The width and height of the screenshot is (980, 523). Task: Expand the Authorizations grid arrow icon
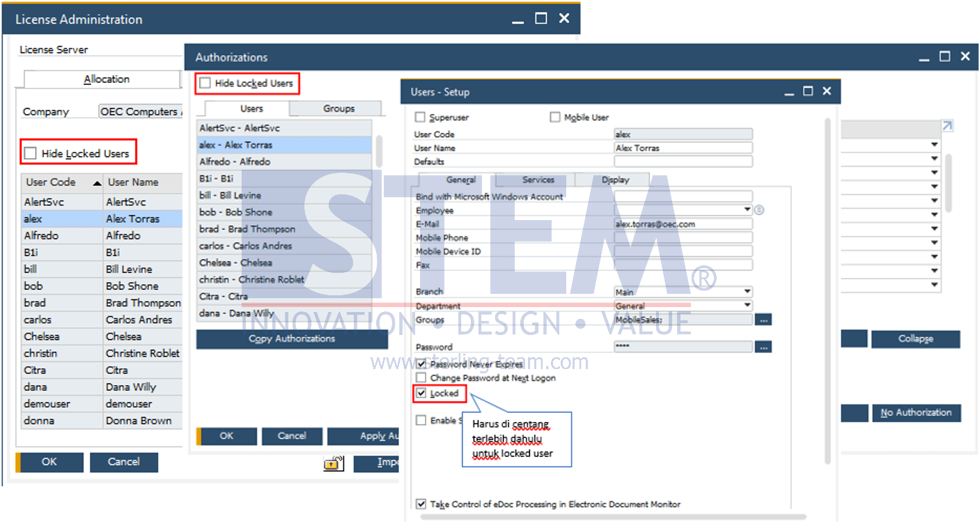pos(947,126)
